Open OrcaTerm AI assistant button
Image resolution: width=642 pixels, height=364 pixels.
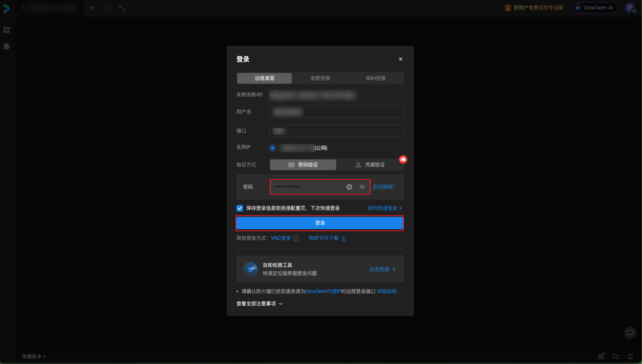(x=595, y=8)
